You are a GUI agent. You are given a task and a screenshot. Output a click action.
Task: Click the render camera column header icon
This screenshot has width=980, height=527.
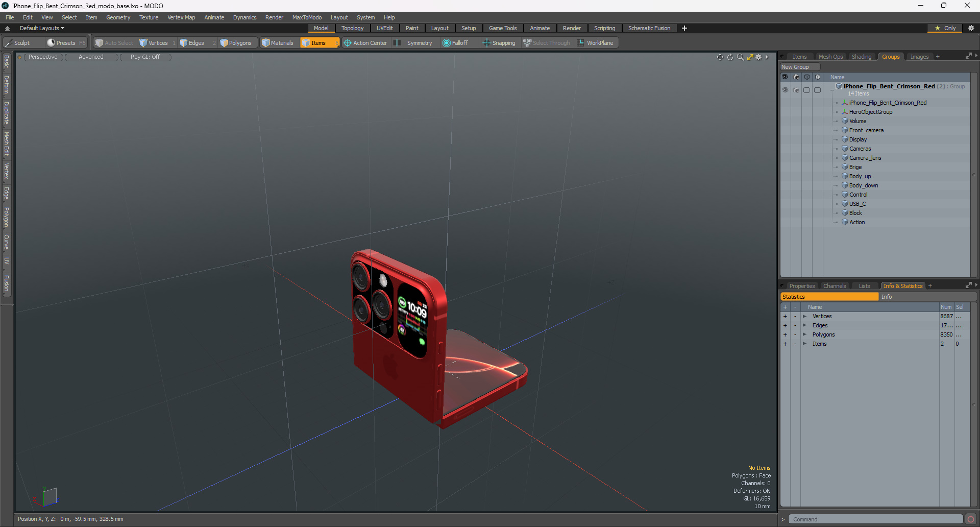(796, 77)
